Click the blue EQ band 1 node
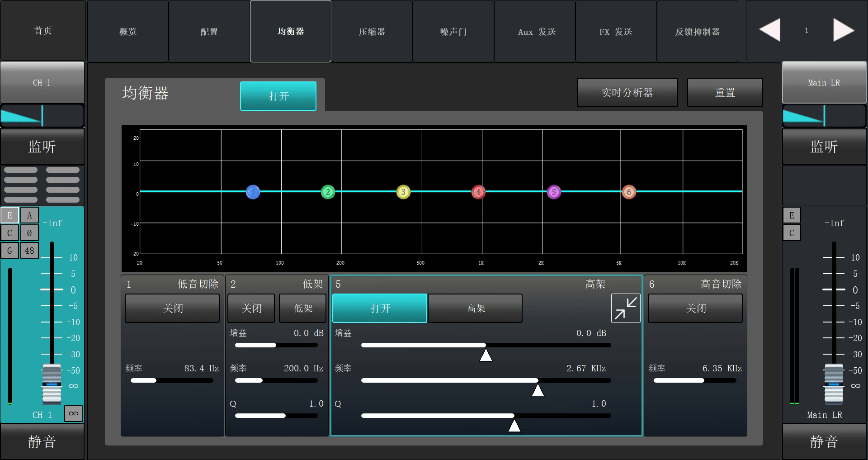This screenshot has width=868, height=460. point(253,192)
